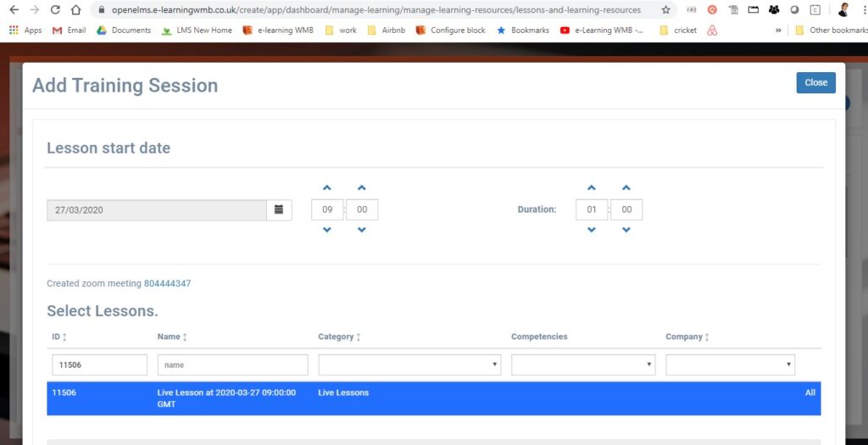Open the Other bookmarks folder
Viewport: 868px width, 445px height.
click(831, 31)
